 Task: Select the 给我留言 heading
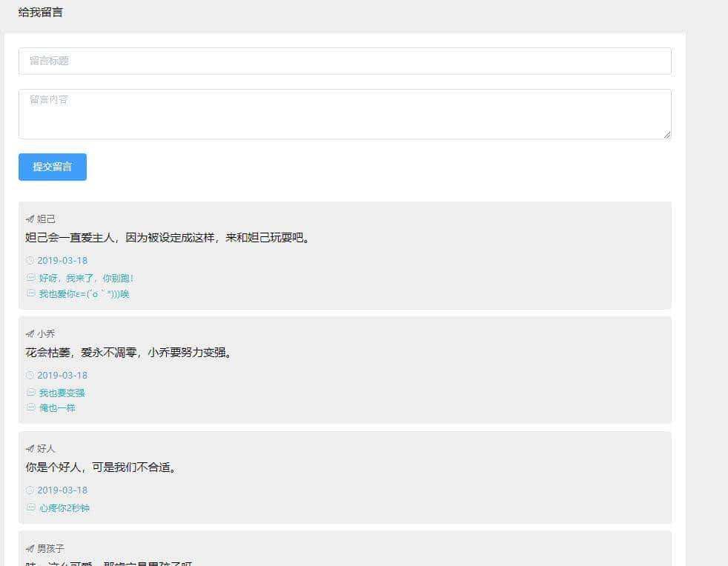click(41, 13)
